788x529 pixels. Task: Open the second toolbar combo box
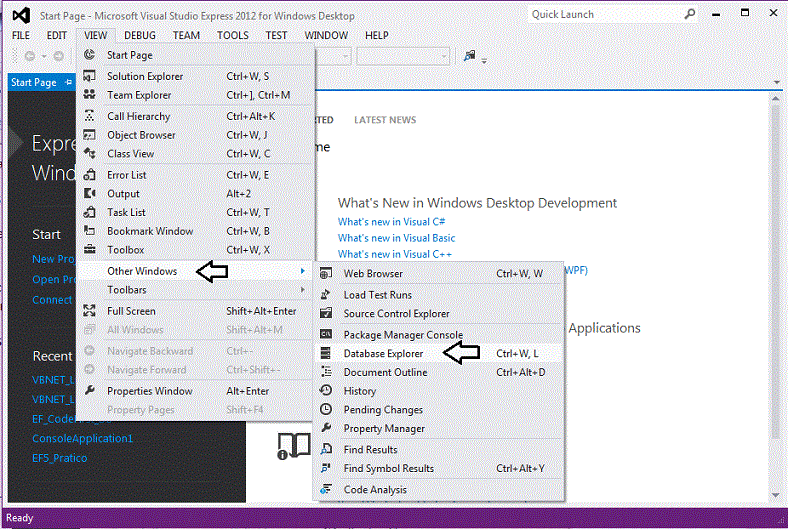click(403, 56)
